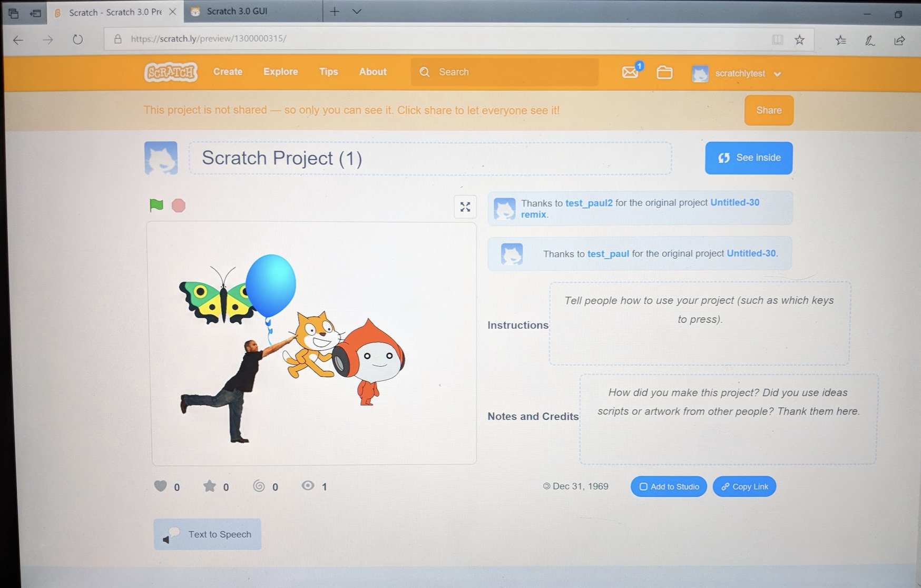
Task: Open the Tips menu item
Action: coord(328,72)
